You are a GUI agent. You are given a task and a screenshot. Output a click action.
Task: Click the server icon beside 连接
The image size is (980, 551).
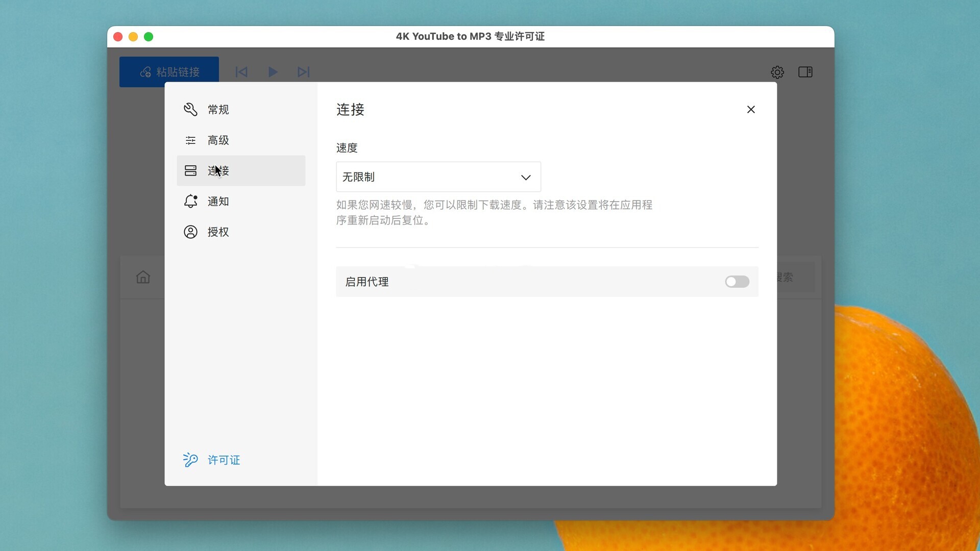190,171
